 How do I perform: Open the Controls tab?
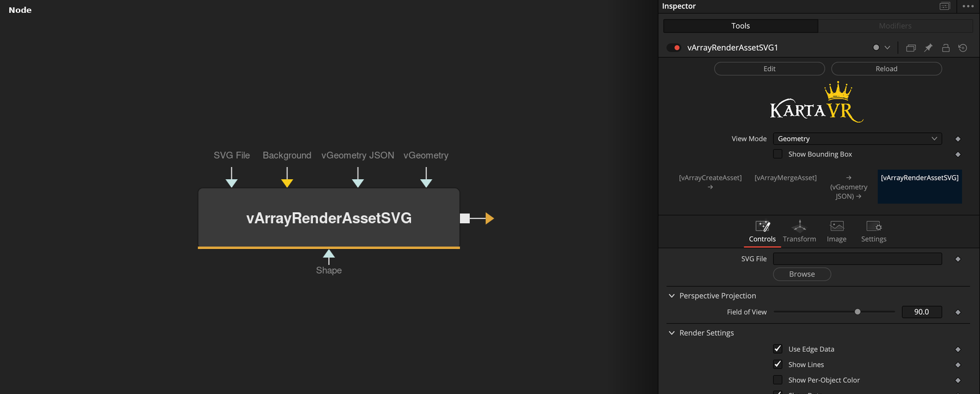point(762,232)
